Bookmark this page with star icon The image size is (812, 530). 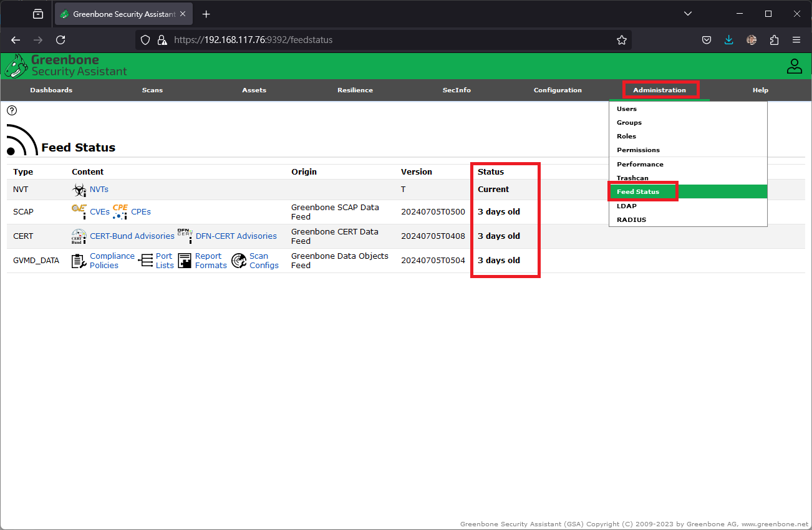point(621,40)
